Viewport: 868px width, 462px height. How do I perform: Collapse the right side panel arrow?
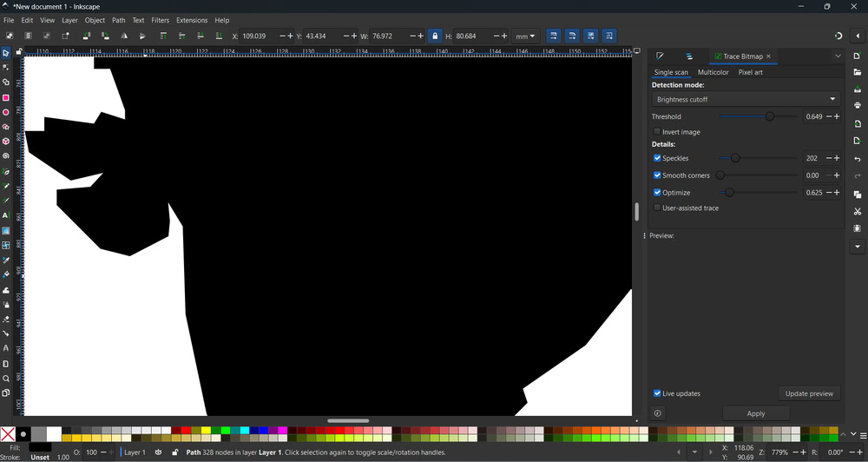coord(858,36)
